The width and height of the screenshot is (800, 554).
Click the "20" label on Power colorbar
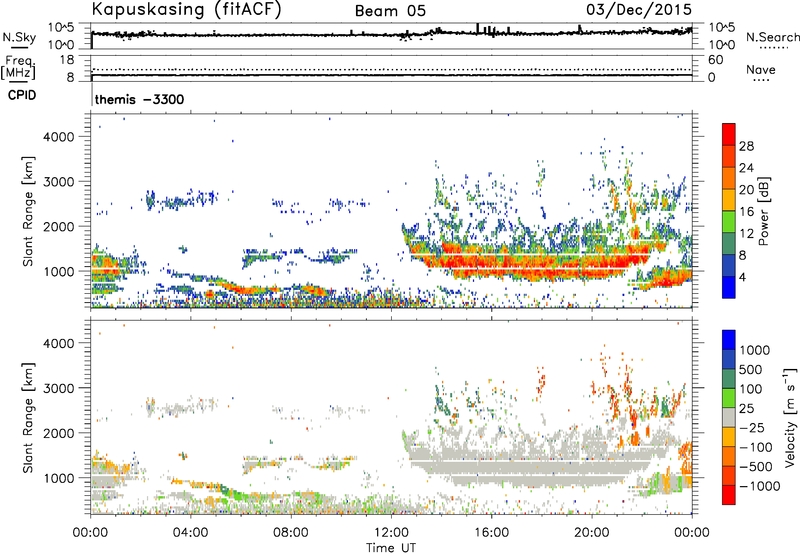tap(746, 190)
